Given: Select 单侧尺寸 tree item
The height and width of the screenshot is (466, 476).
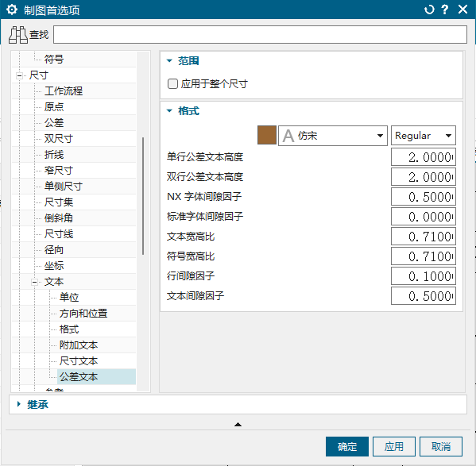Looking at the screenshot, I should click(63, 186).
